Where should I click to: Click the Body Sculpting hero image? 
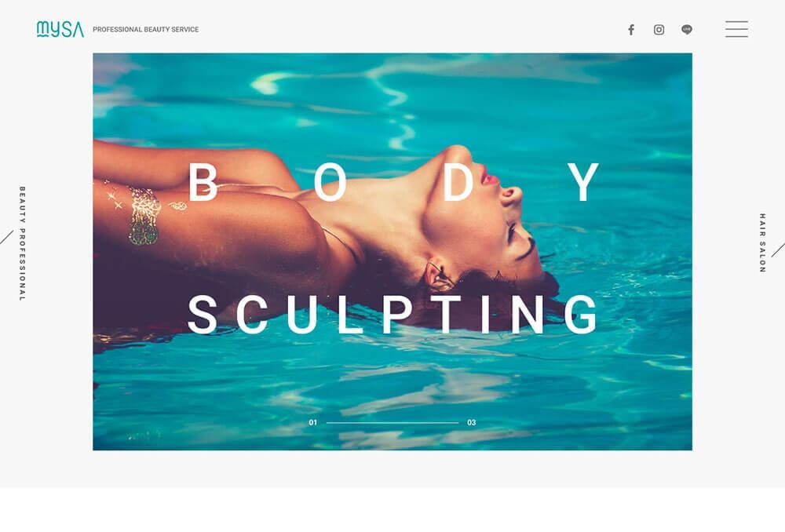coord(392,252)
